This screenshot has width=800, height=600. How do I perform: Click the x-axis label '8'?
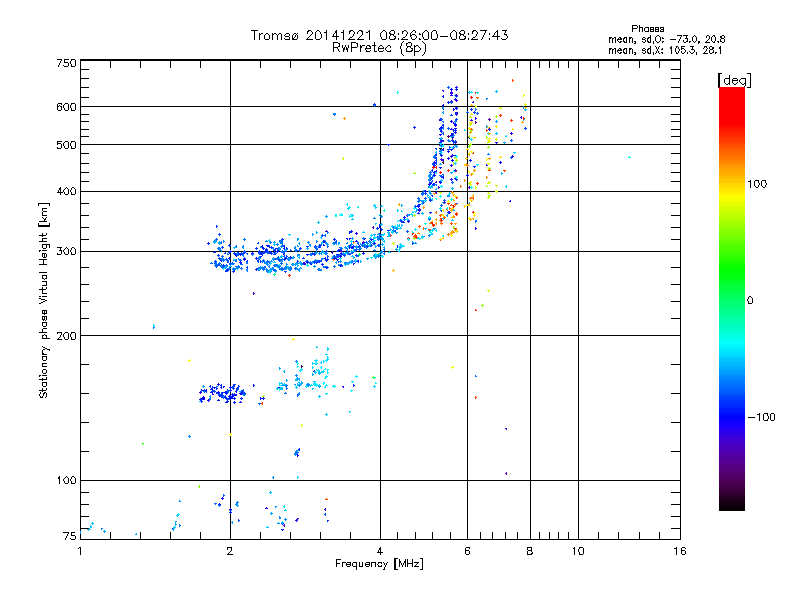pos(530,551)
